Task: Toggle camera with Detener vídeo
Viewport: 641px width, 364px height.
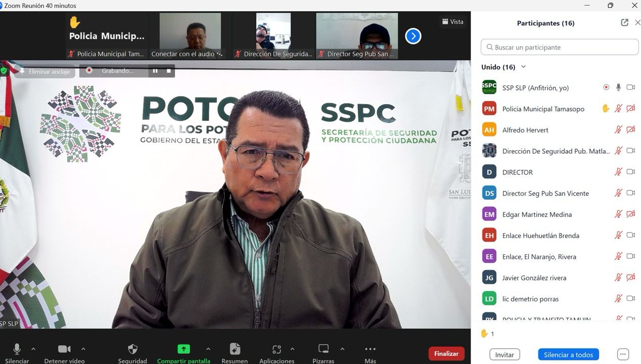Action: click(x=64, y=349)
